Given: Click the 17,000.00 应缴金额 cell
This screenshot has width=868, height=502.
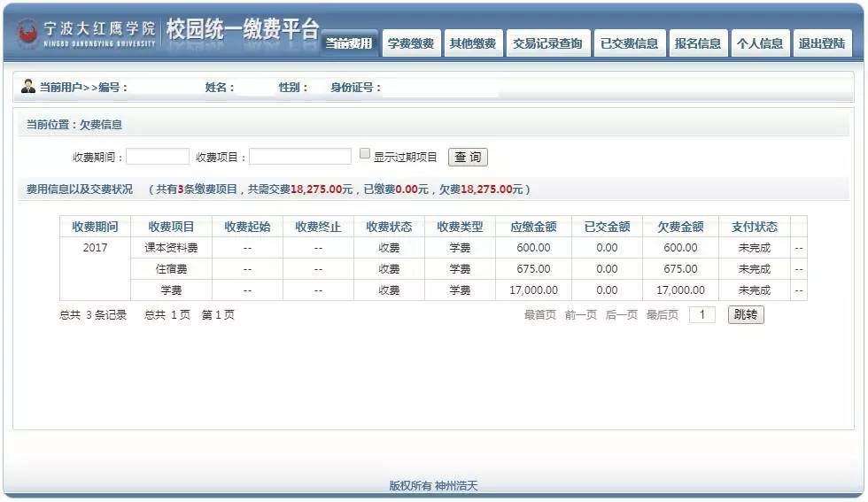Looking at the screenshot, I should 533,290.
